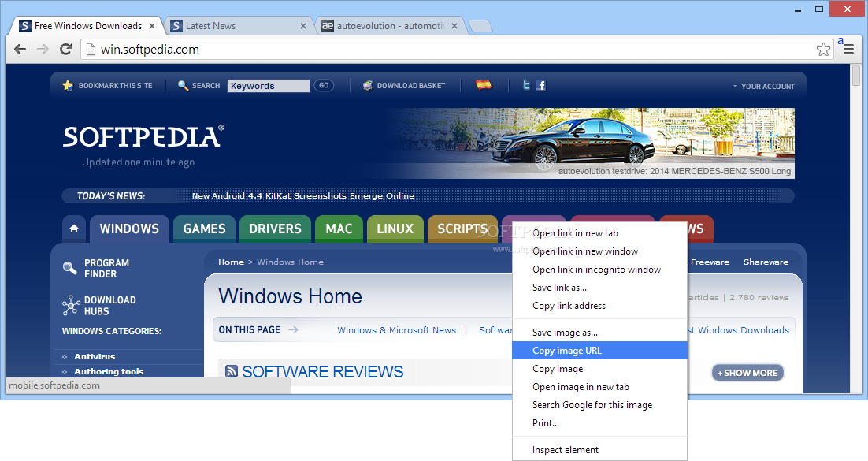868x461 pixels.
Task: Click the Shareware filter link
Action: point(766,262)
